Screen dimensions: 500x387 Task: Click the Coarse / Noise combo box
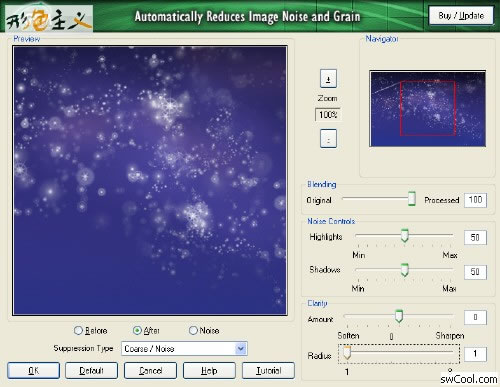point(184,349)
